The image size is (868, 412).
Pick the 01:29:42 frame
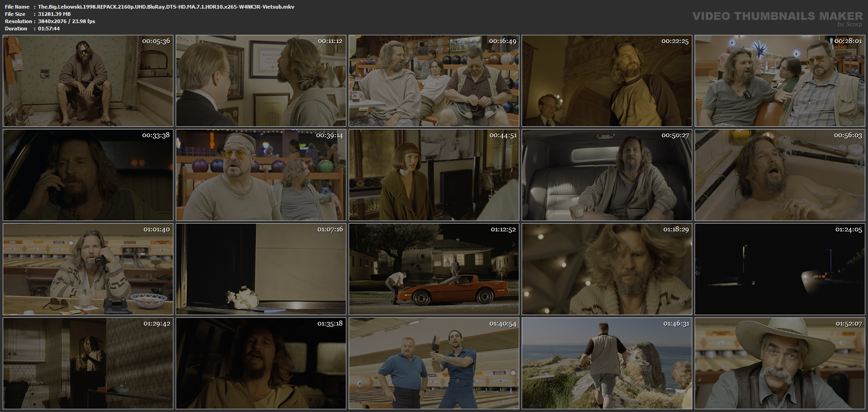click(88, 364)
